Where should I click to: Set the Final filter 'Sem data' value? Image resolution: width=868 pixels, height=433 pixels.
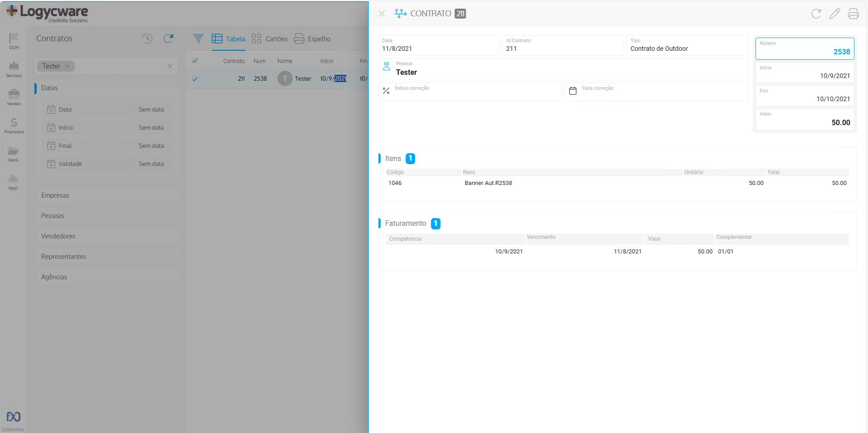[151, 146]
